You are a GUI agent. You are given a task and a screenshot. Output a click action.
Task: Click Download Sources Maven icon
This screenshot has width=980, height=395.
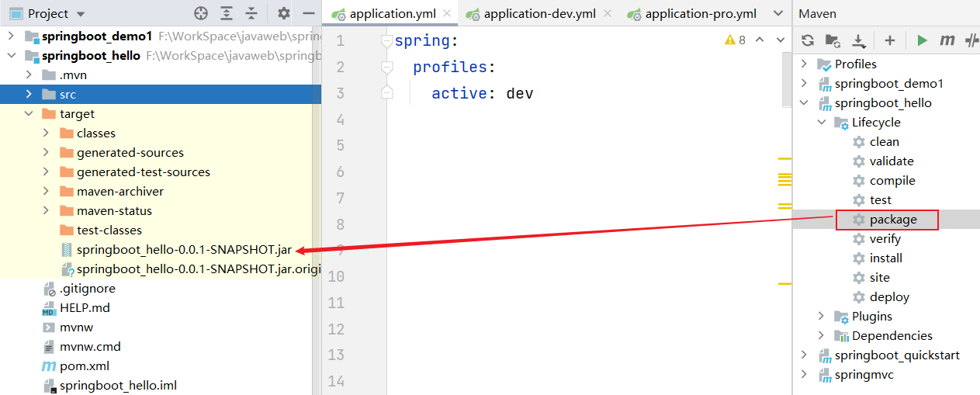[x=859, y=40]
